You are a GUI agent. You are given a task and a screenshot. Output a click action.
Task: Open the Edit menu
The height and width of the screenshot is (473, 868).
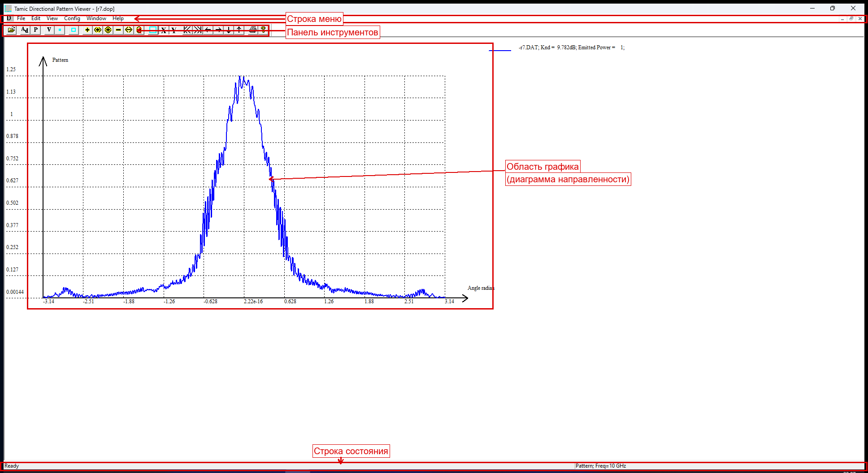36,18
